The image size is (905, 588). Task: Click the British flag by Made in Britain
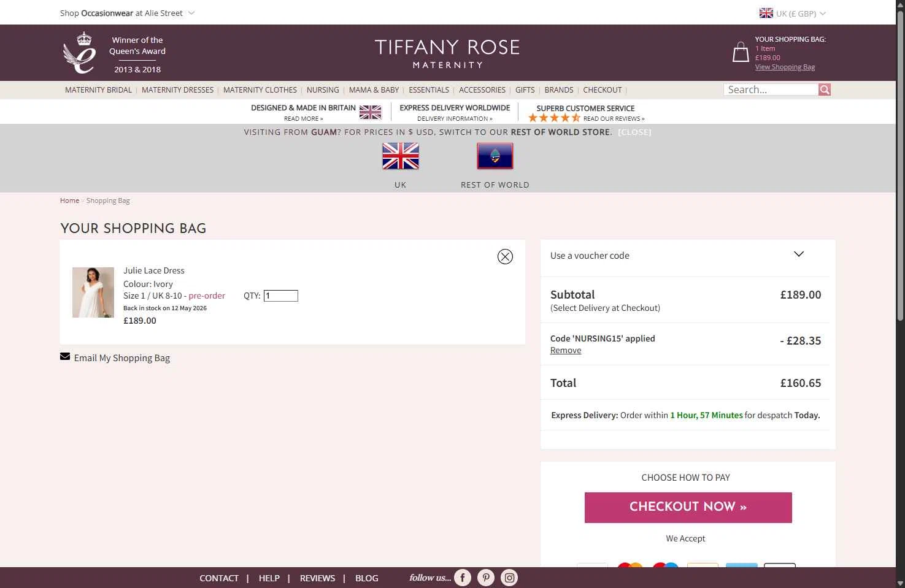pyautogui.click(x=370, y=112)
